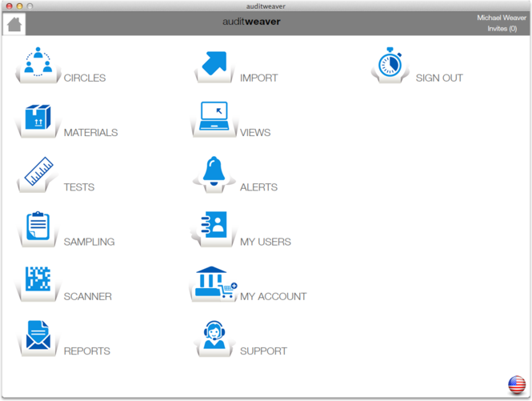This screenshot has height=401, width=532.
Task: Click the My Account bank icon
Action: (214, 282)
